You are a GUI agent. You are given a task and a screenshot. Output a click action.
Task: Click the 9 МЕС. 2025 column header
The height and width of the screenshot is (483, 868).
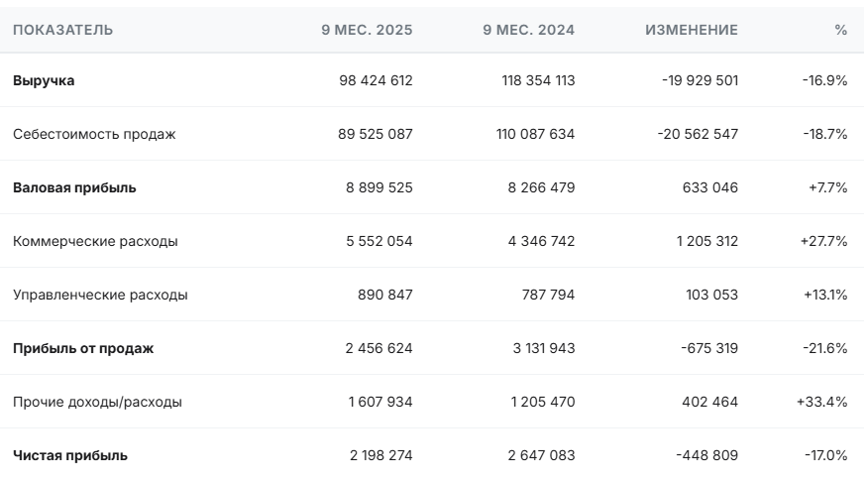pyautogui.click(x=367, y=30)
